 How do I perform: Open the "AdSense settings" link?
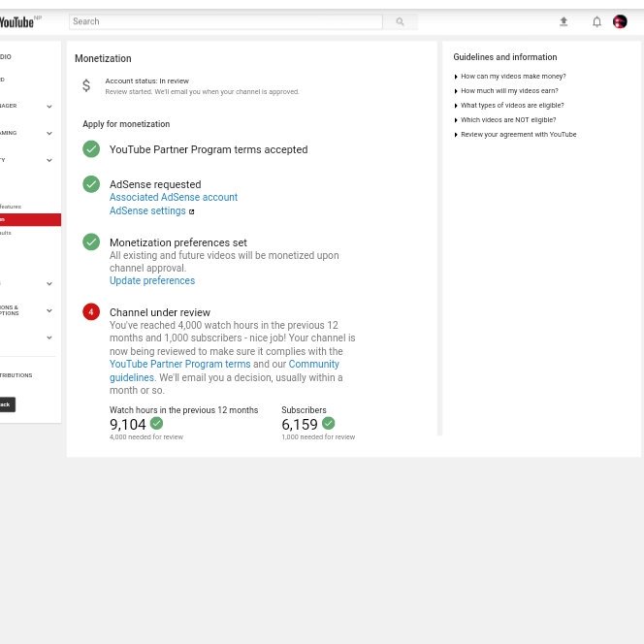coord(147,210)
